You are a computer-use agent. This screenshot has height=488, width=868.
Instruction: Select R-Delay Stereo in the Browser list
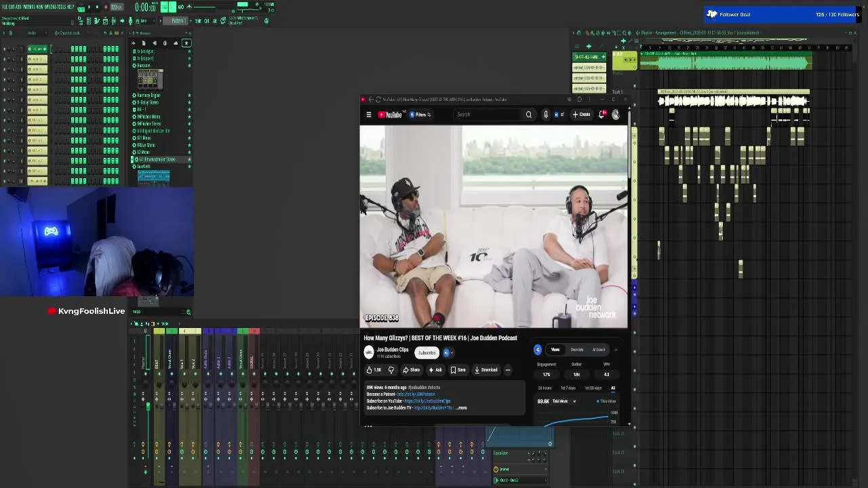[x=147, y=102]
